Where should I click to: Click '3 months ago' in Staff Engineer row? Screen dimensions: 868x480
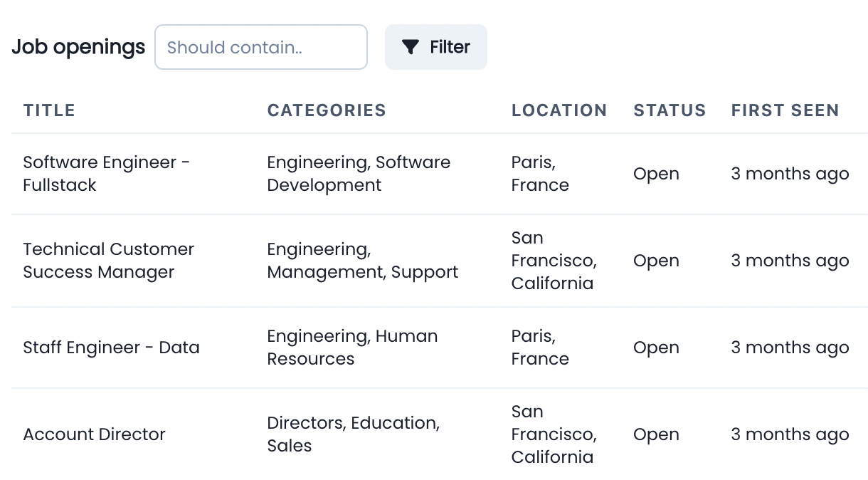click(x=790, y=348)
